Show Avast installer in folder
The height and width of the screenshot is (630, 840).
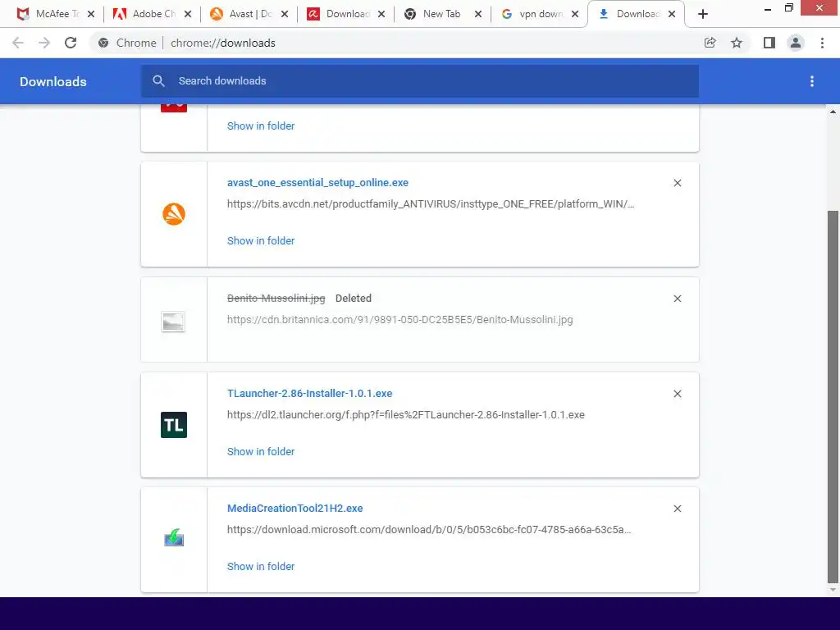[261, 241]
